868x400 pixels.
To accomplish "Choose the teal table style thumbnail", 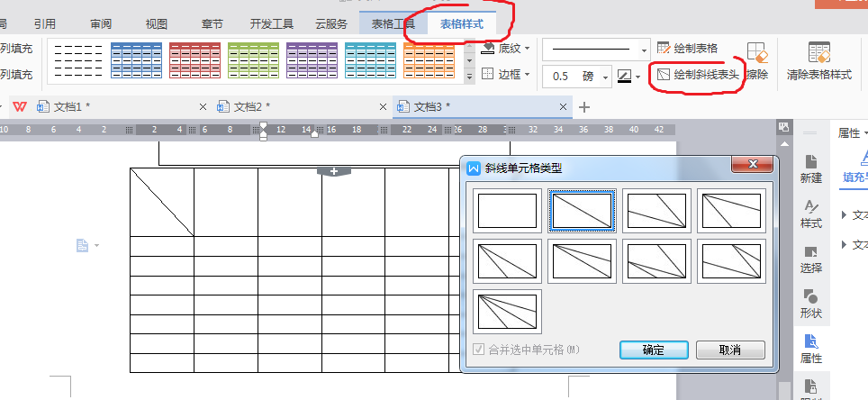I will point(370,60).
